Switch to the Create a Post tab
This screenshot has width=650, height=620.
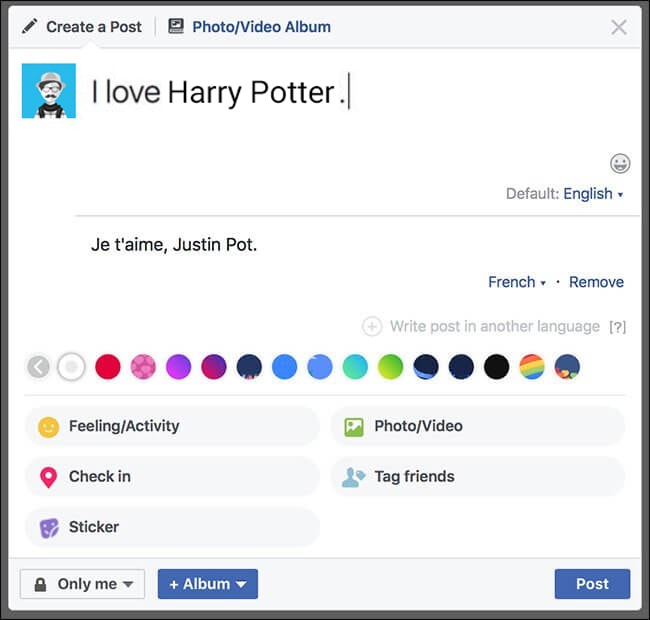[x=82, y=27]
